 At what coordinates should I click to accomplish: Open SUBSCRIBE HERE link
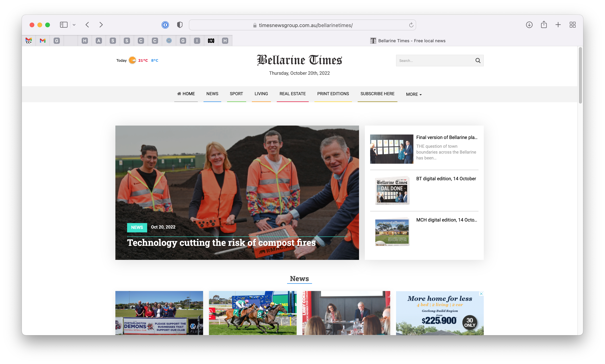point(377,94)
